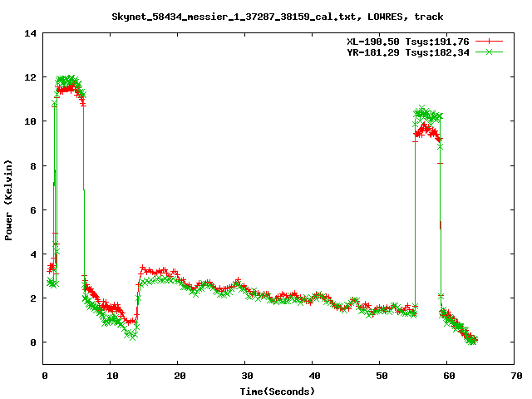Click the green YR legend line sample
This screenshot has width=532, height=399.
pos(489,52)
